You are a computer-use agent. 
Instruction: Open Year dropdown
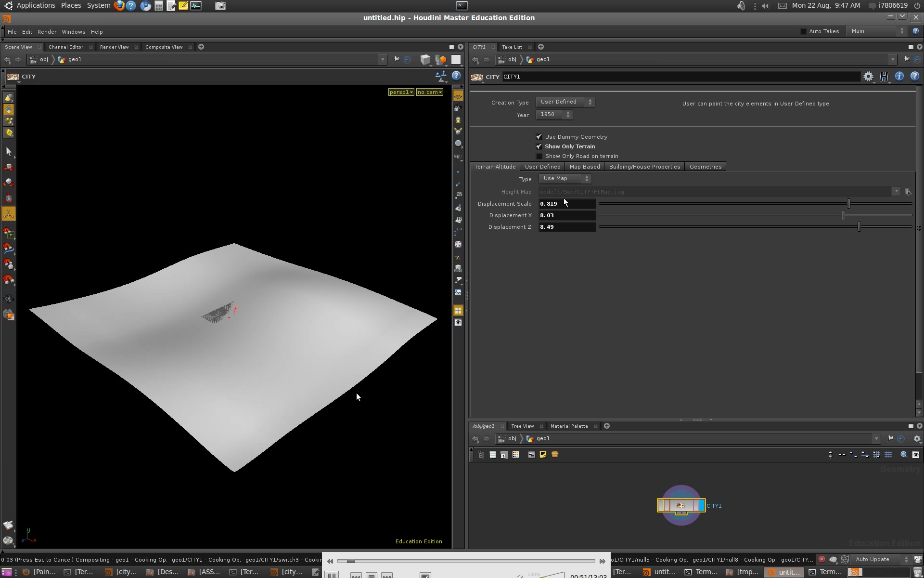554,115
